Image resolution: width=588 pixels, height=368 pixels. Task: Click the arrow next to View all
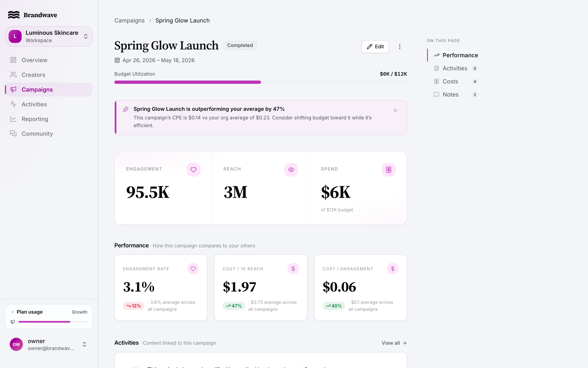point(404,343)
